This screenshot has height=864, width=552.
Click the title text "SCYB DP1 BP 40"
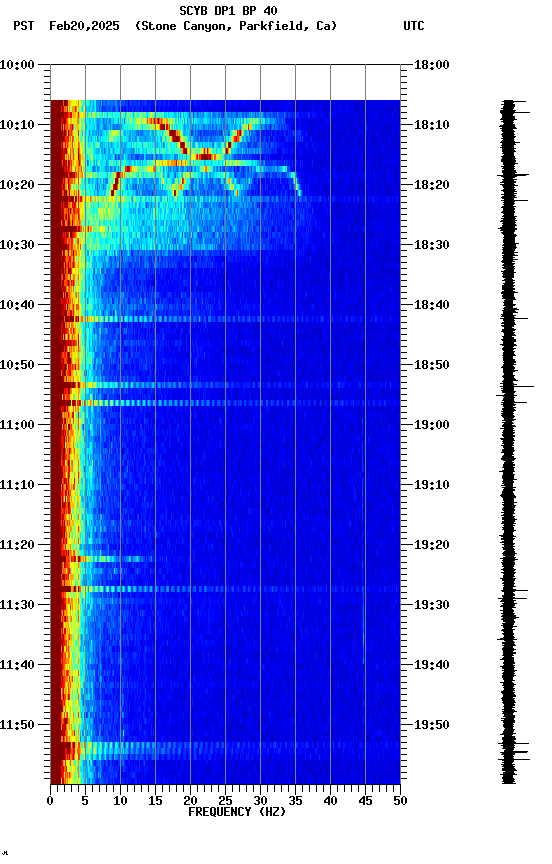(228, 11)
